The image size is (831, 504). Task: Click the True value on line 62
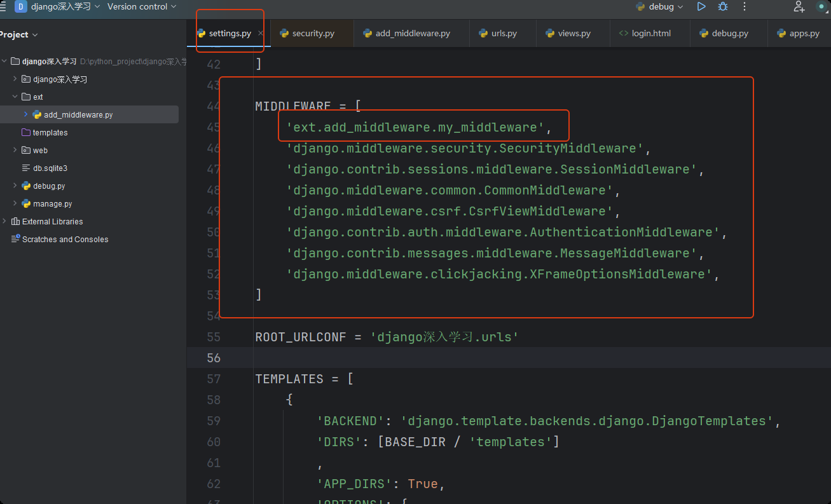[423, 484]
